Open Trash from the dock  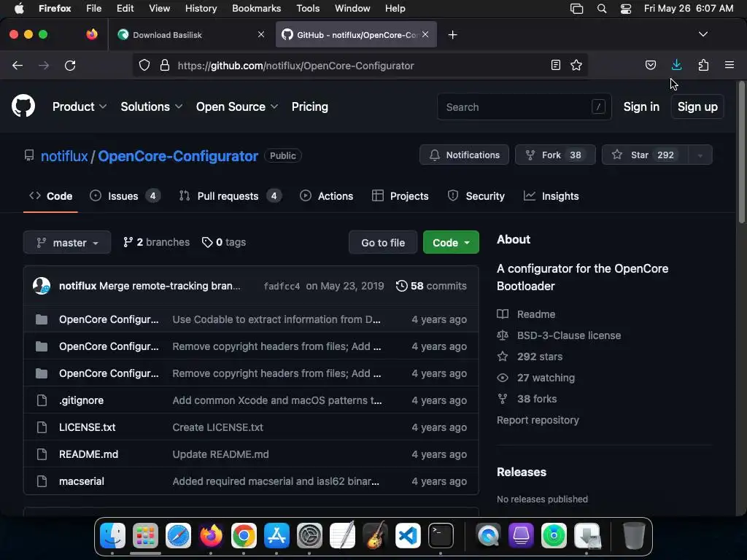point(634,536)
